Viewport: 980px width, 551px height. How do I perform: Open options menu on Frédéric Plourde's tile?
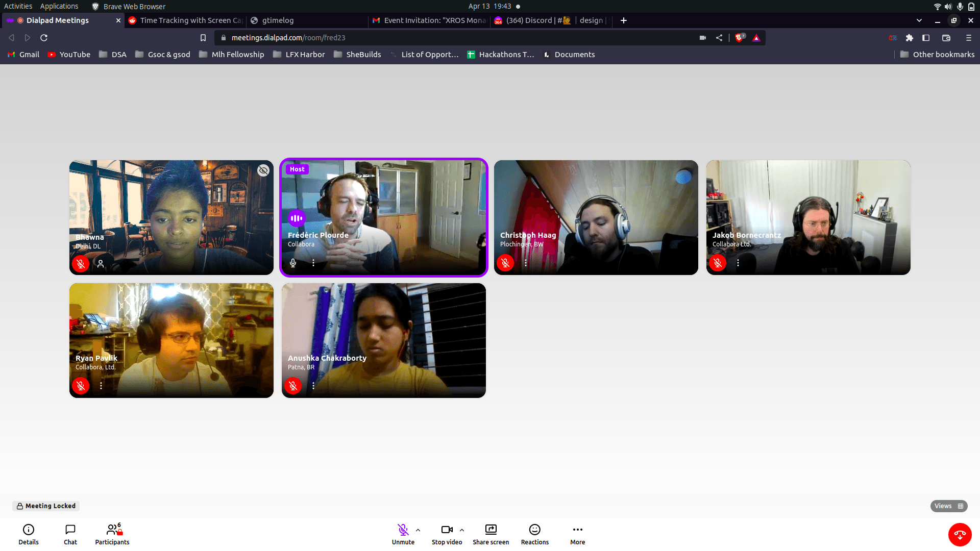click(x=313, y=263)
